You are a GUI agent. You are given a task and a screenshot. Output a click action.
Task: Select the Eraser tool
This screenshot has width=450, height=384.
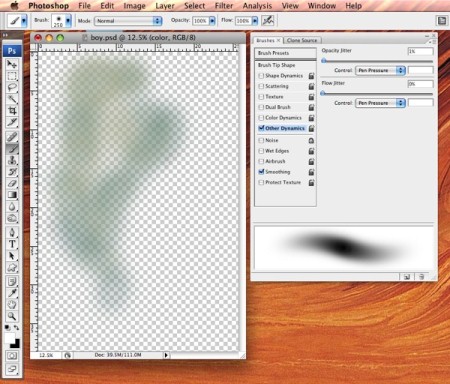(12, 183)
